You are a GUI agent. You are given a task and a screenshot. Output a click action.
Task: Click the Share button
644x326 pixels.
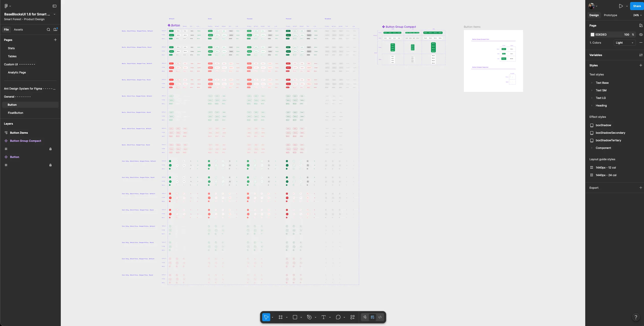tap(637, 6)
